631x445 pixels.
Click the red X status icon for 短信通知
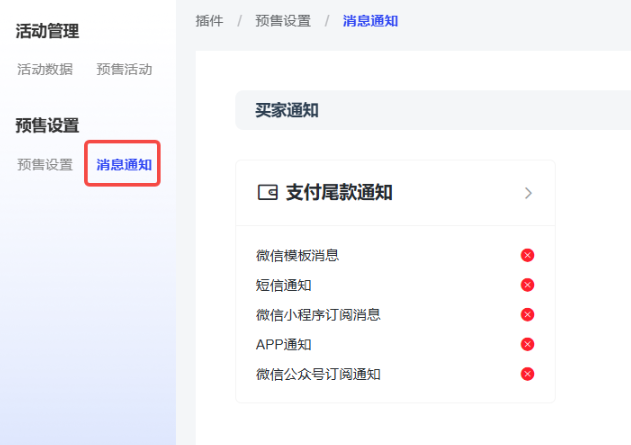(528, 285)
